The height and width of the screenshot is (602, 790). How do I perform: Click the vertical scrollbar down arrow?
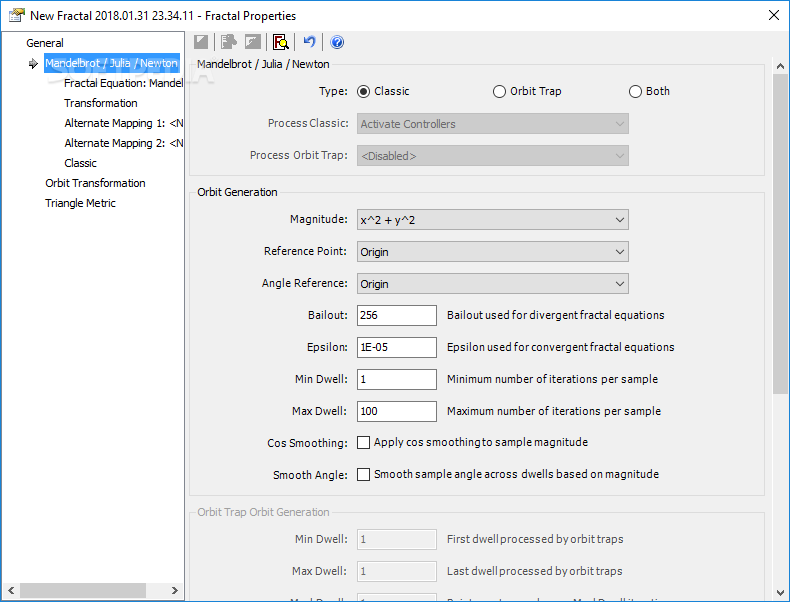[x=780, y=592]
